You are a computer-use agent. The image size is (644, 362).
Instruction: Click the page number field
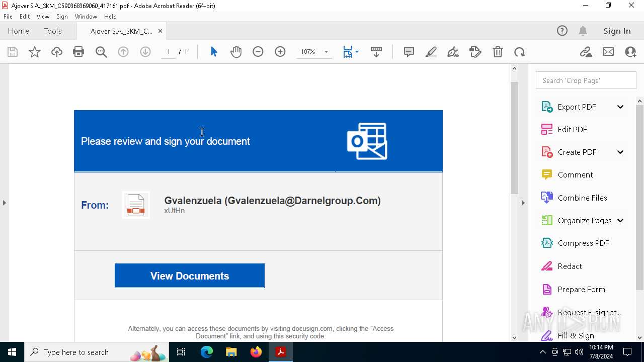[169, 52]
